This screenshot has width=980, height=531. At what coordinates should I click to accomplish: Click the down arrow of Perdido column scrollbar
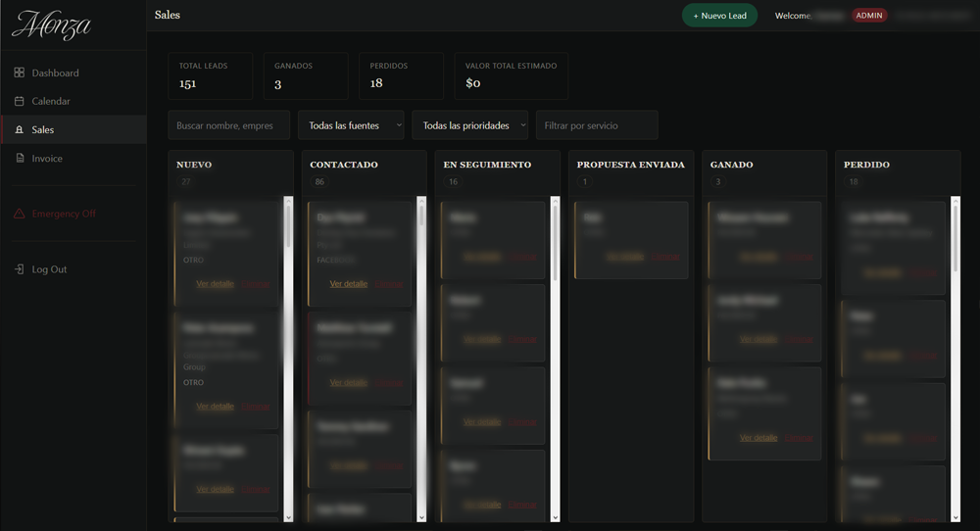click(955, 517)
